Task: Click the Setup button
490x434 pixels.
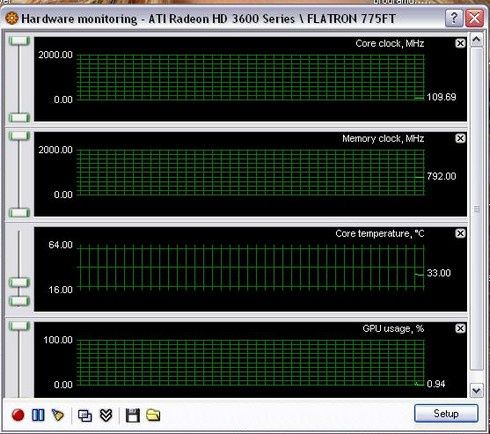Action: (x=446, y=414)
